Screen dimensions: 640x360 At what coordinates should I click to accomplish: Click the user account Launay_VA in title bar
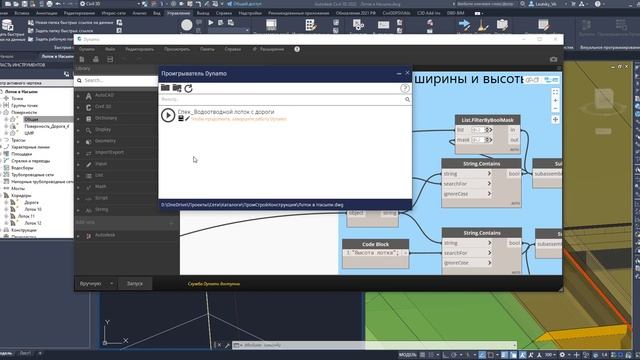coord(542,4)
